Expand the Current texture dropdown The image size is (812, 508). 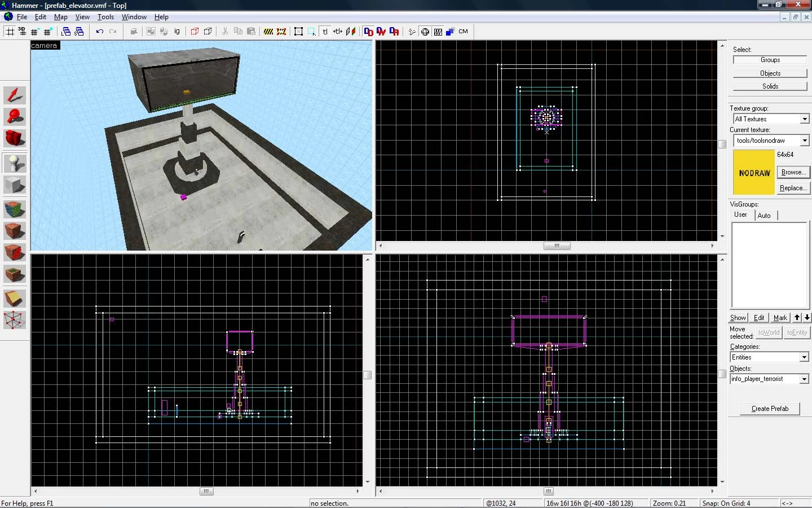(771, 141)
